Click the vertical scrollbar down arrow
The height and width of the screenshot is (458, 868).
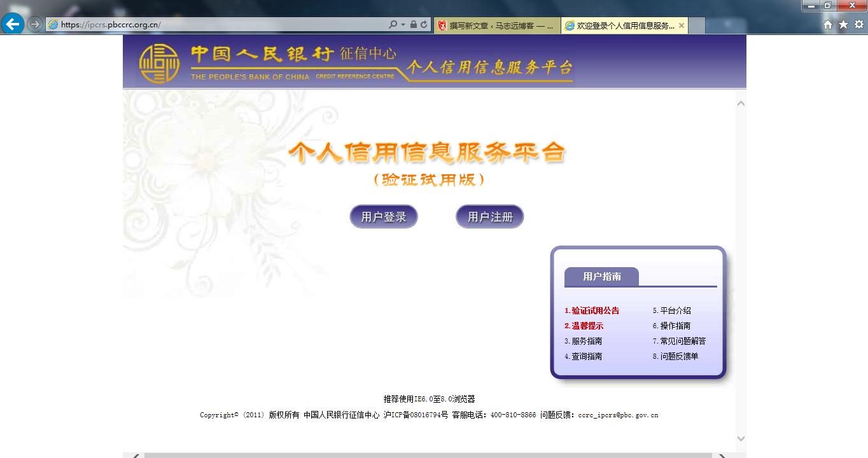[x=741, y=438]
